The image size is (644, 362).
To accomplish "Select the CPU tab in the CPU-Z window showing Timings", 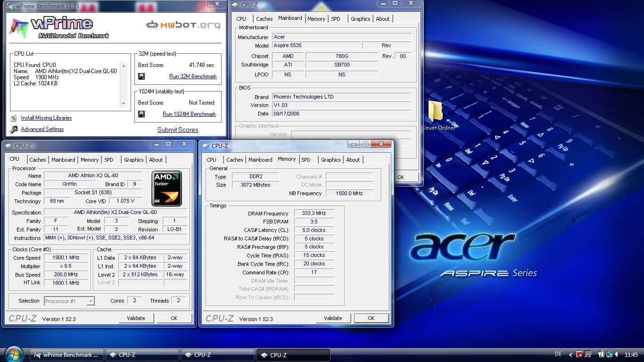I will click(212, 160).
